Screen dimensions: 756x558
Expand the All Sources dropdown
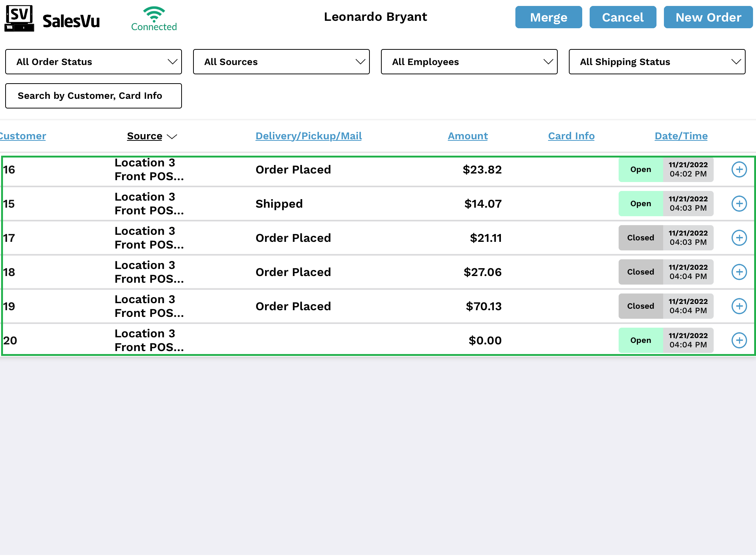coord(281,62)
